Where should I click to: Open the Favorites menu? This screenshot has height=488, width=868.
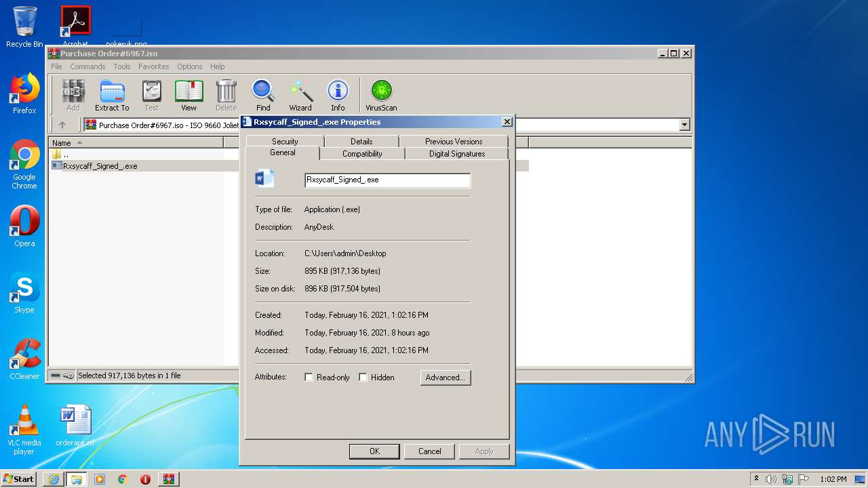point(154,66)
